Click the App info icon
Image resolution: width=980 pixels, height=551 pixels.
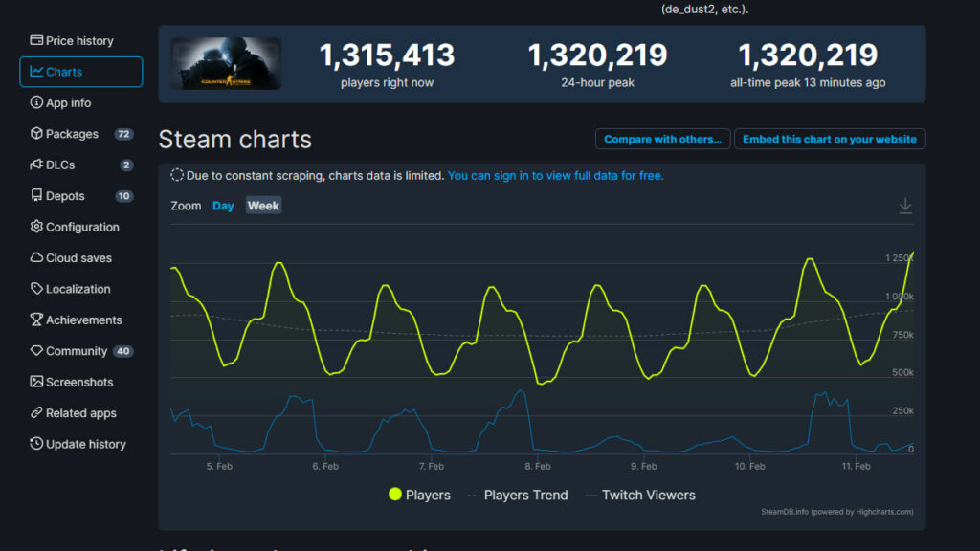(36, 103)
